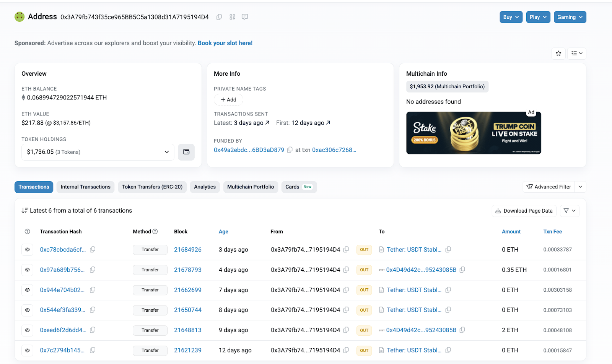612x364 pixels.
Task: Toggle quick view for transaction 0x7c2794b145
Action: (x=28, y=350)
